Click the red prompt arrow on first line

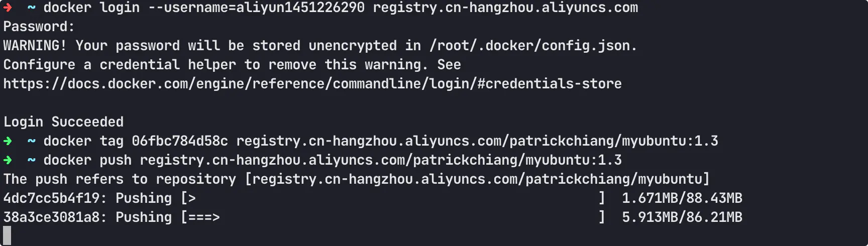tap(8, 8)
